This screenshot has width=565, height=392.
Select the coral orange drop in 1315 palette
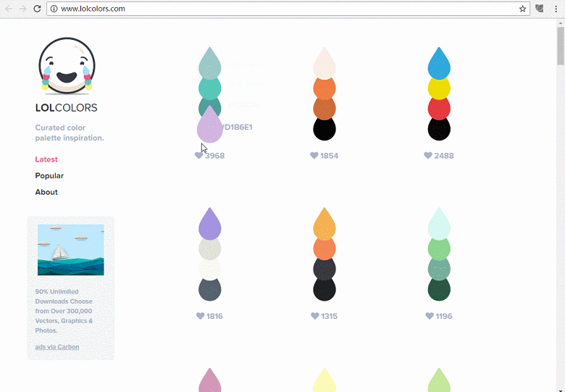point(325,249)
